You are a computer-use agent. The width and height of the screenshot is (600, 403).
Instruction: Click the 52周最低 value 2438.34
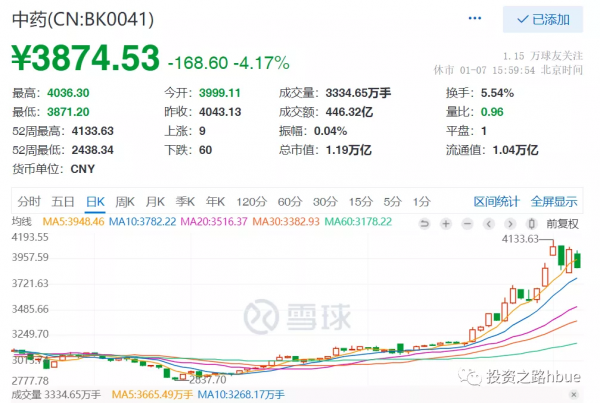tap(93, 150)
